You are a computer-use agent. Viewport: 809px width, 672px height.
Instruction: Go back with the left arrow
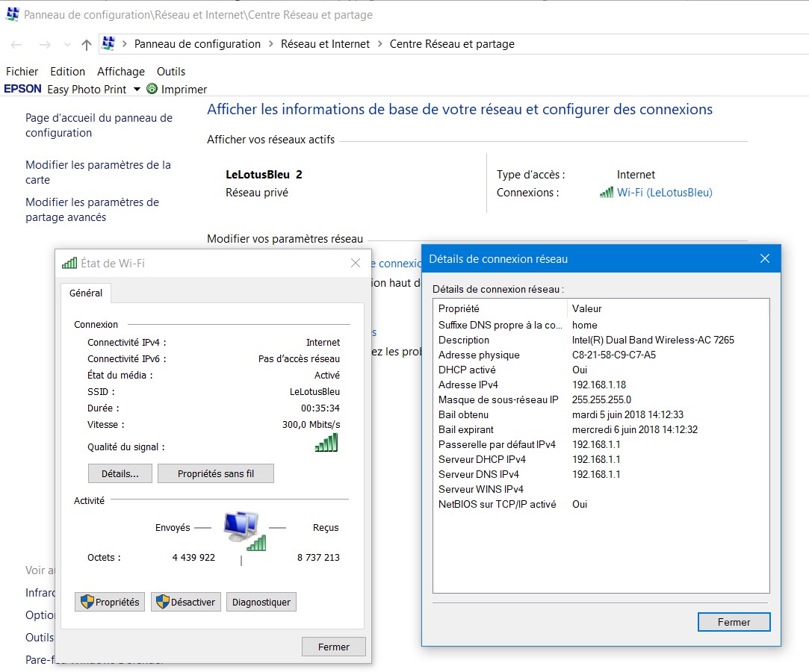(x=16, y=45)
